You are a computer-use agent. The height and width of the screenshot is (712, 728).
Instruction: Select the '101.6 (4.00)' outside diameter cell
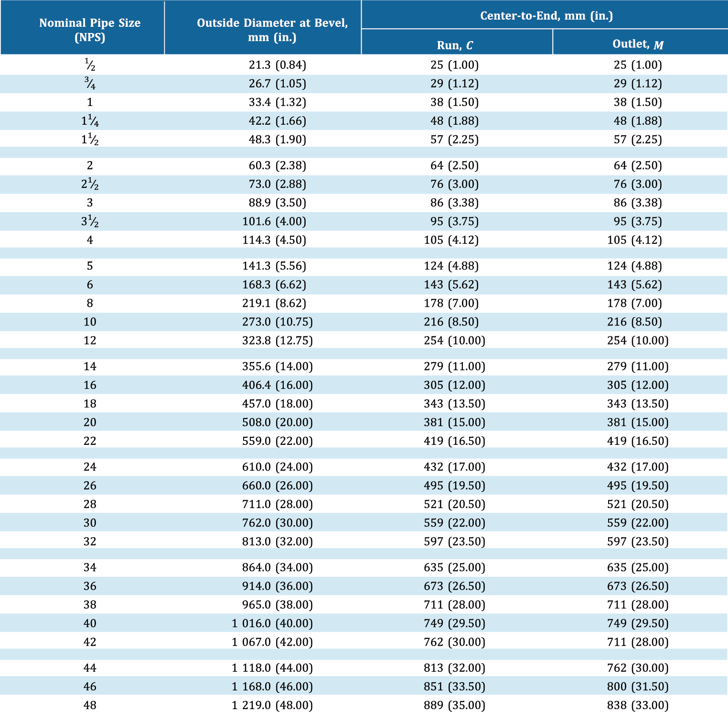274,221
